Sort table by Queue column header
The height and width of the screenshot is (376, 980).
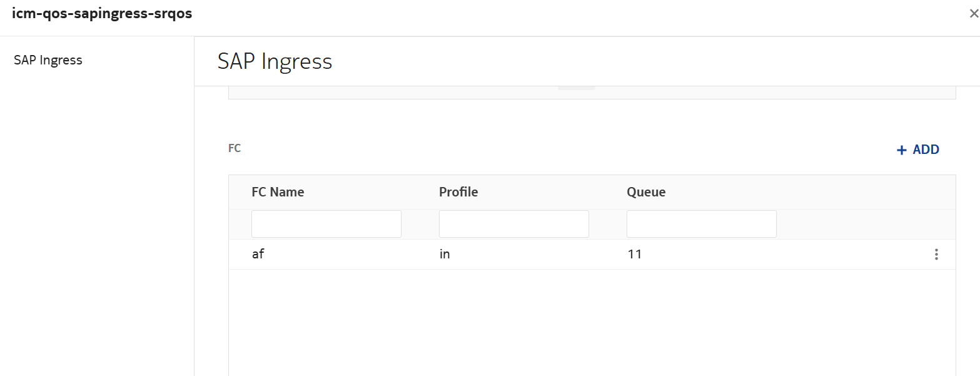[x=646, y=192]
